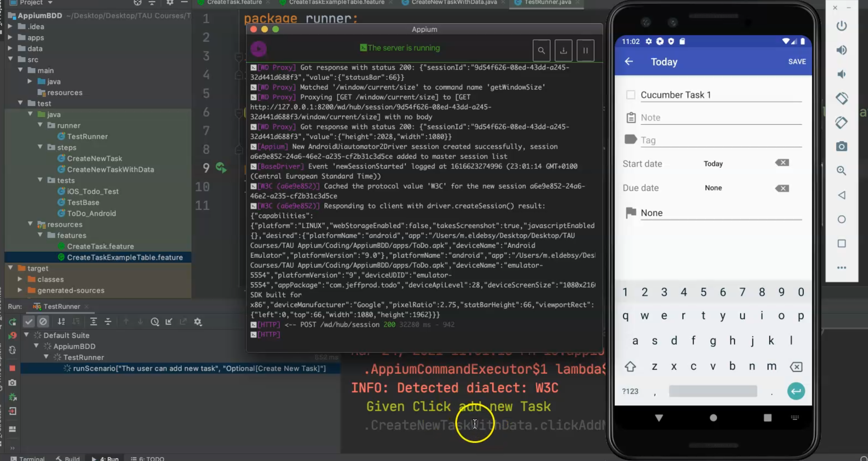Click the emulator volume up icon

tap(841, 50)
